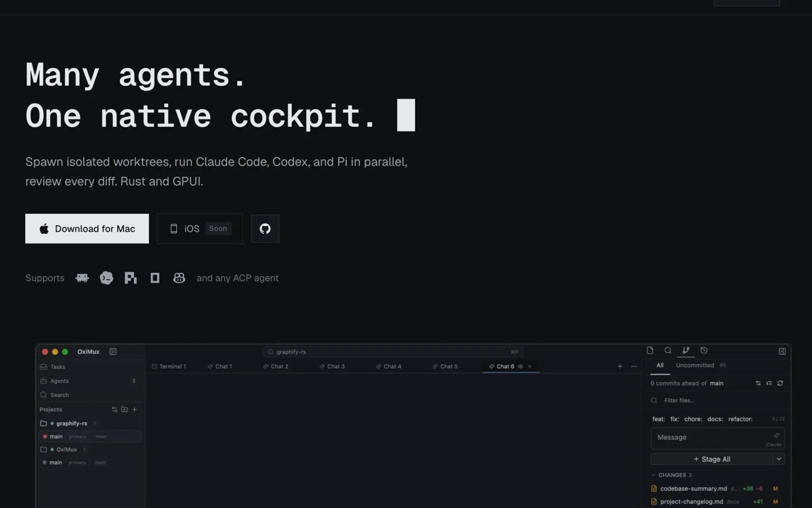Switch to the Terminal 1 tab
This screenshot has width=812, height=508.
[x=169, y=366]
